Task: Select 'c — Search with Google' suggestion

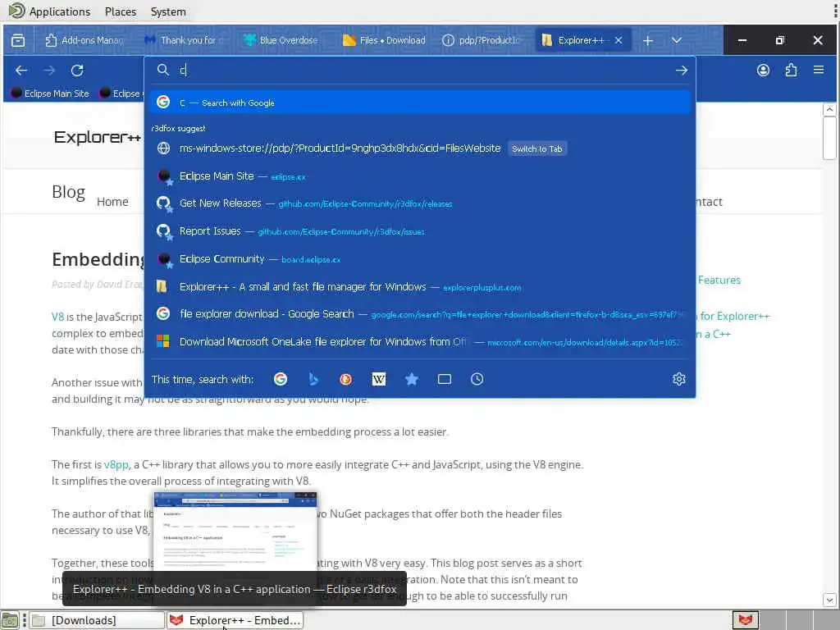Action: (421, 103)
